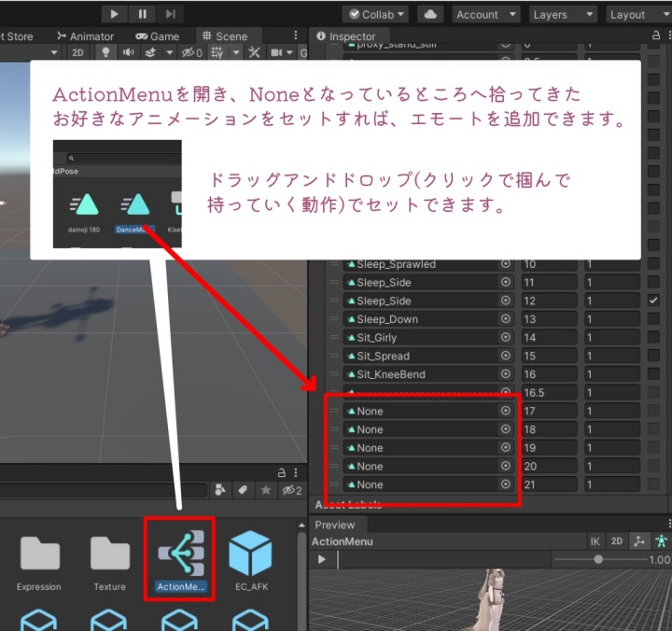
Task: Toggle 2D mode in preview panel
Action: [617, 541]
